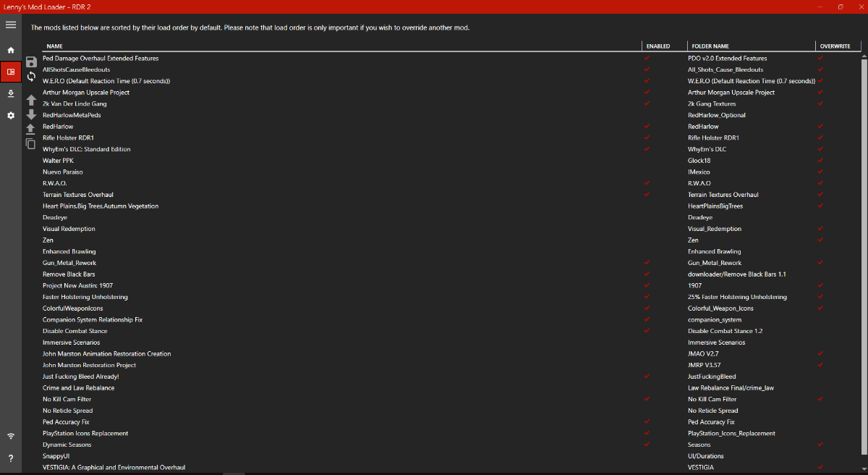
Task: Open the Settings gear in sidebar
Action: click(11, 115)
